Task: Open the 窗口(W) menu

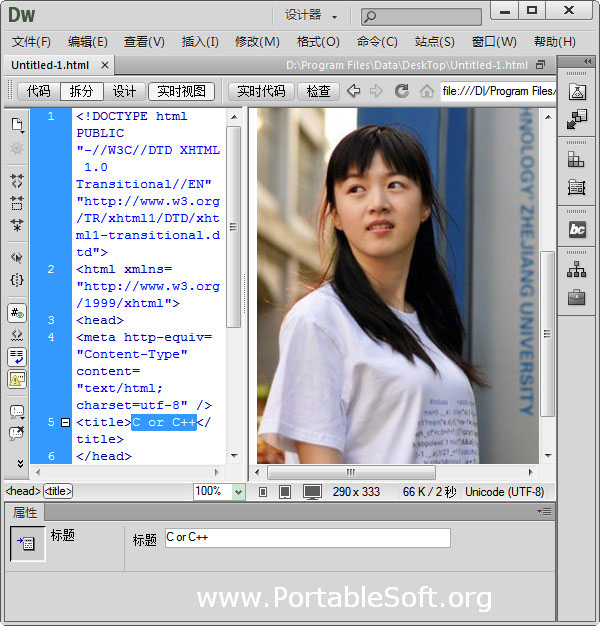Action: [494, 42]
